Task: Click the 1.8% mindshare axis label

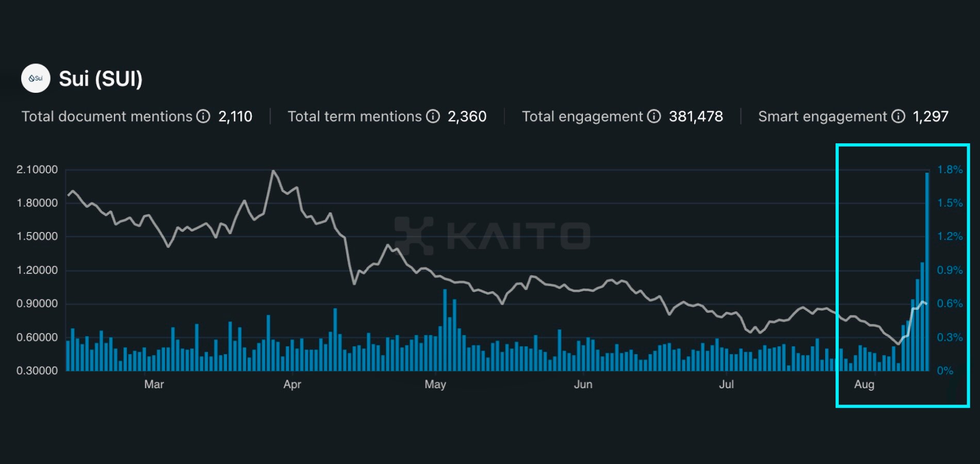Action: click(x=950, y=170)
